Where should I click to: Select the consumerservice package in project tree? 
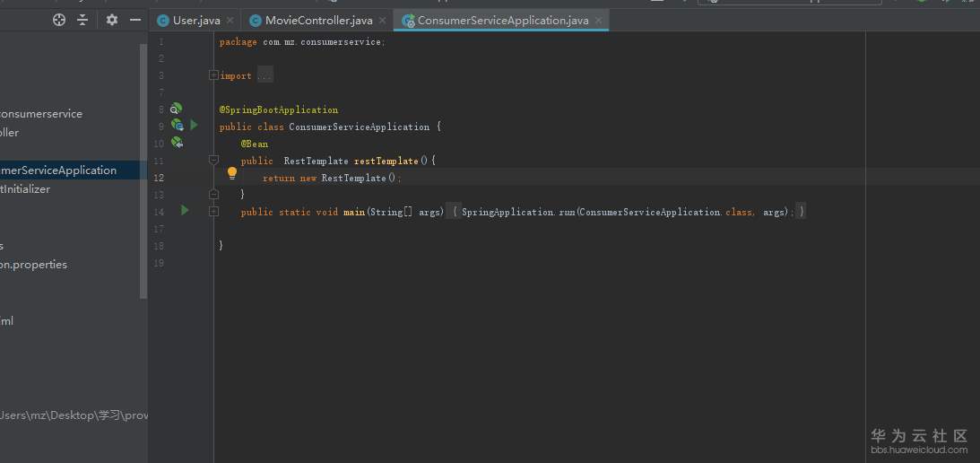coord(41,114)
